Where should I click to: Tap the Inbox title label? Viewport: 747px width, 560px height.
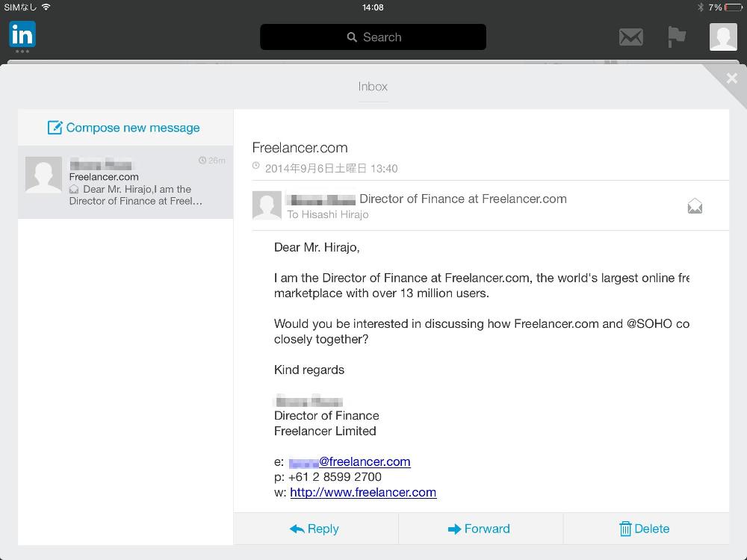(x=373, y=87)
